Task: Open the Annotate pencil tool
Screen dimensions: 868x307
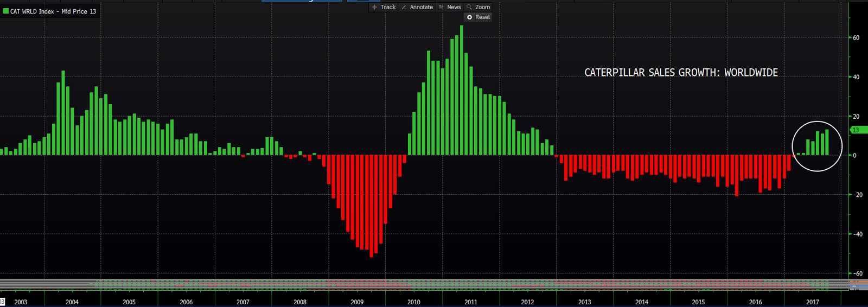Action: point(417,7)
